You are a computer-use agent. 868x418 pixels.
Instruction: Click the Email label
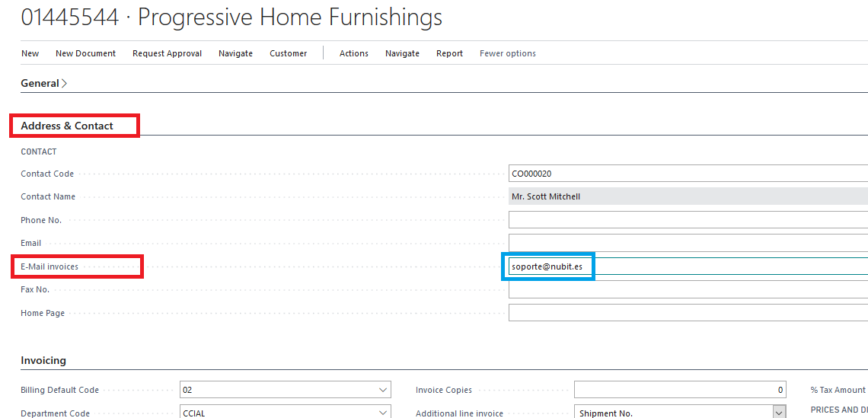[x=31, y=243]
